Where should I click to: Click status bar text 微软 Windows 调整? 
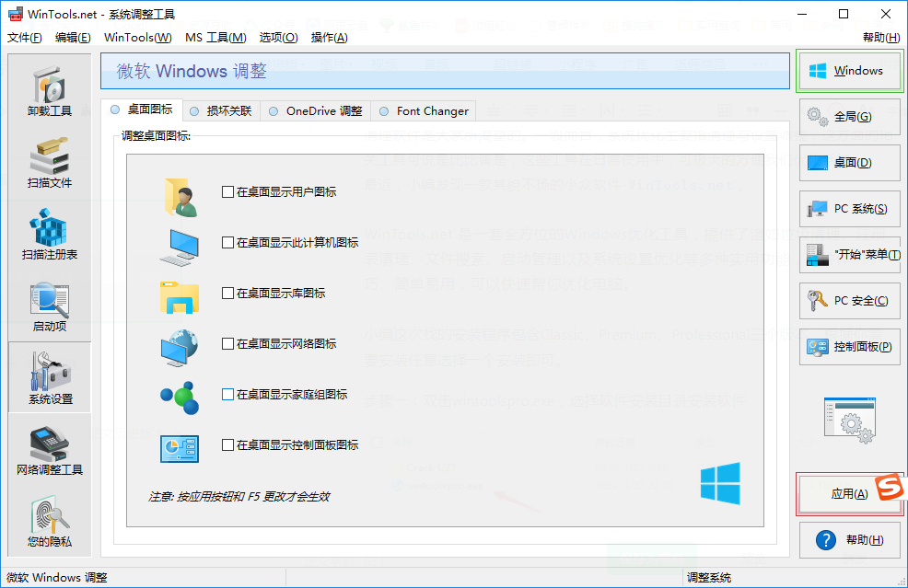(x=57, y=578)
